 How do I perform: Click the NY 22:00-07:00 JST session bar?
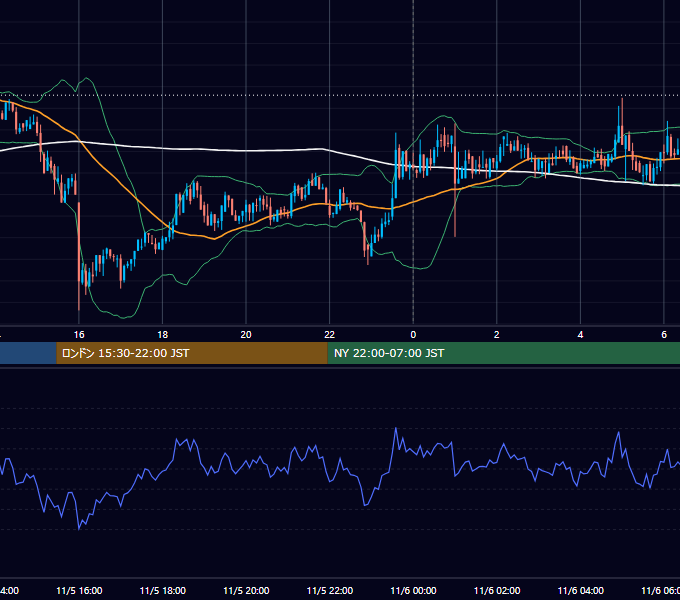tap(503, 353)
